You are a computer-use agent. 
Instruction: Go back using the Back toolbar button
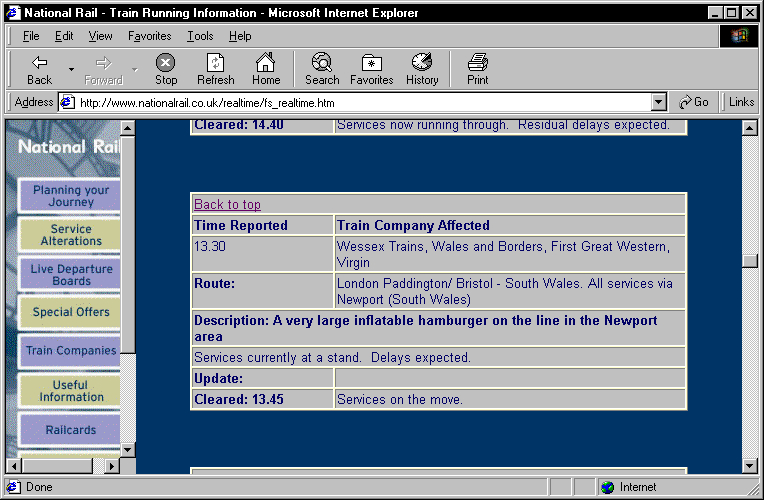39,70
